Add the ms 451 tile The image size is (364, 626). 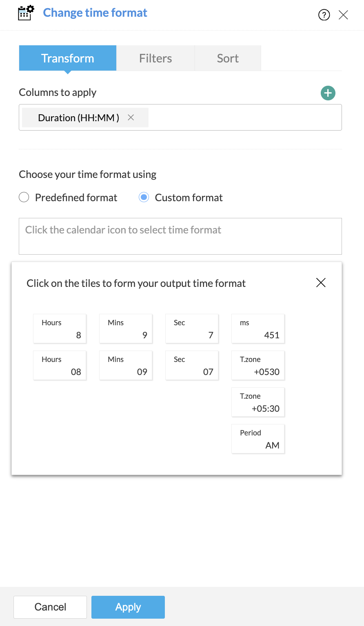pos(258,329)
